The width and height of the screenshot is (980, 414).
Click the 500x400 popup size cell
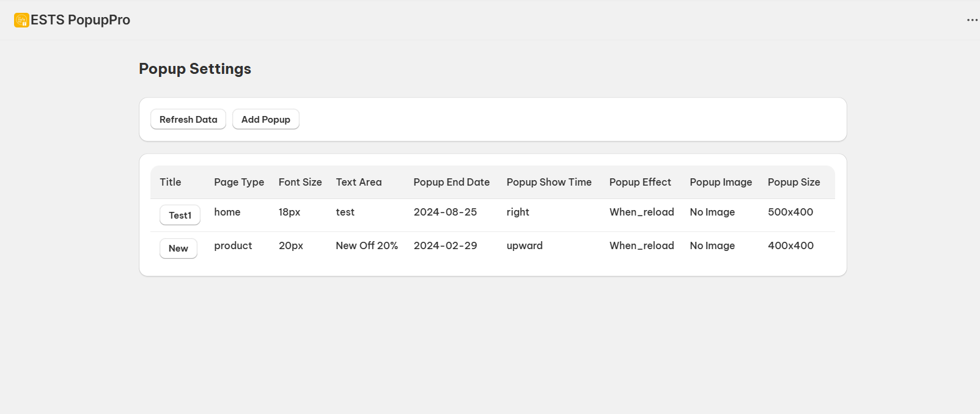coord(790,212)
